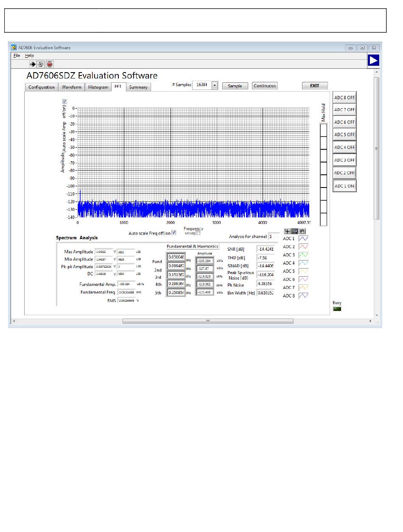Open the # Samples dropdown arrow
This screenshot has width=403, height=532.
click(214, 86)
